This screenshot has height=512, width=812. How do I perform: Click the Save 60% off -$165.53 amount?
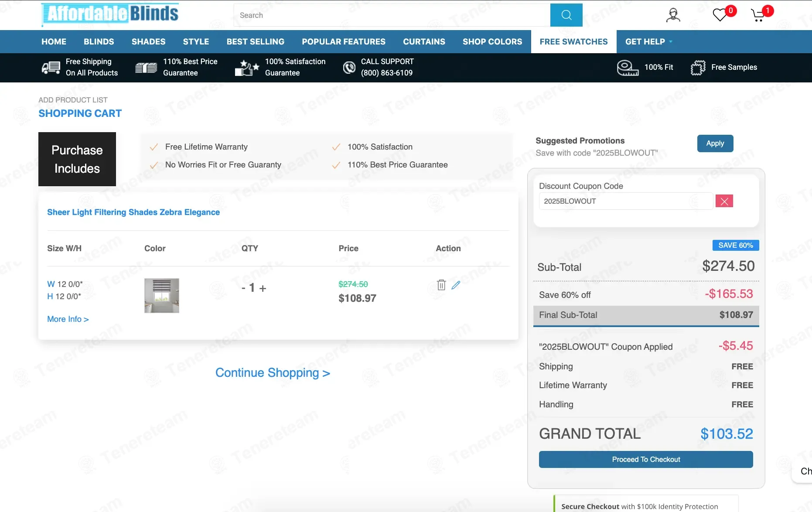click(729, 294)
